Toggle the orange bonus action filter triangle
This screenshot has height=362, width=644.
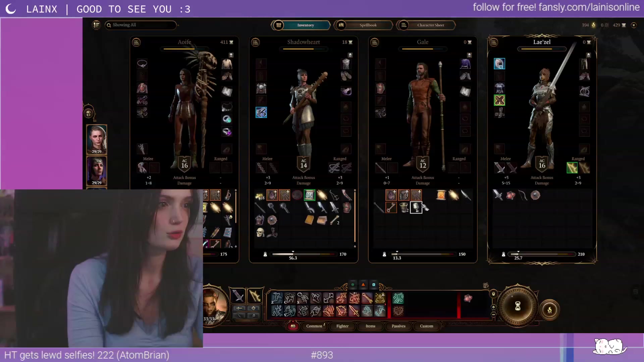pyautogui.click(x=363, y=285)
